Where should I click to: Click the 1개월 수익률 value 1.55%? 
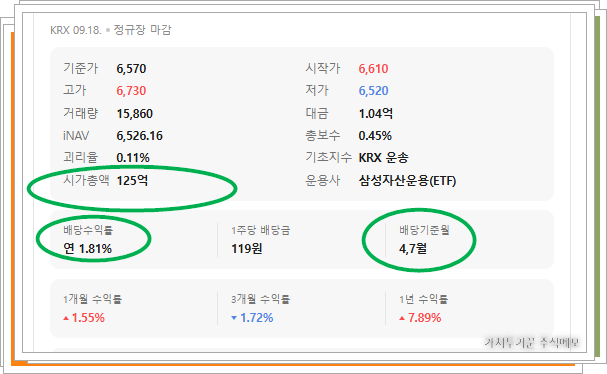(88, 318)
